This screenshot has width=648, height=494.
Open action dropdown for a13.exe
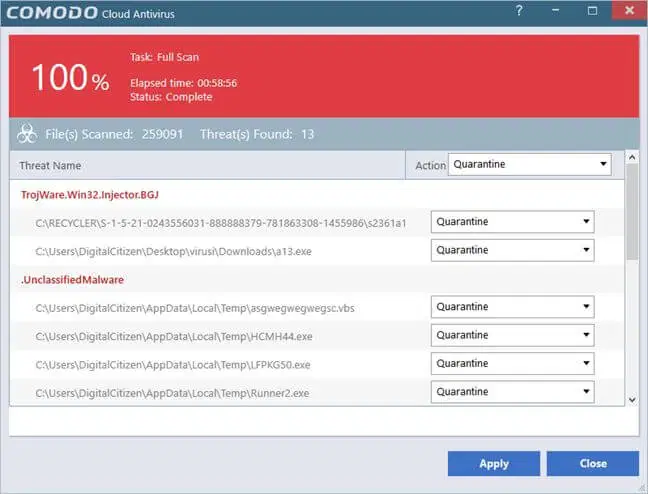pyautogui.click(x=512, y=250)
